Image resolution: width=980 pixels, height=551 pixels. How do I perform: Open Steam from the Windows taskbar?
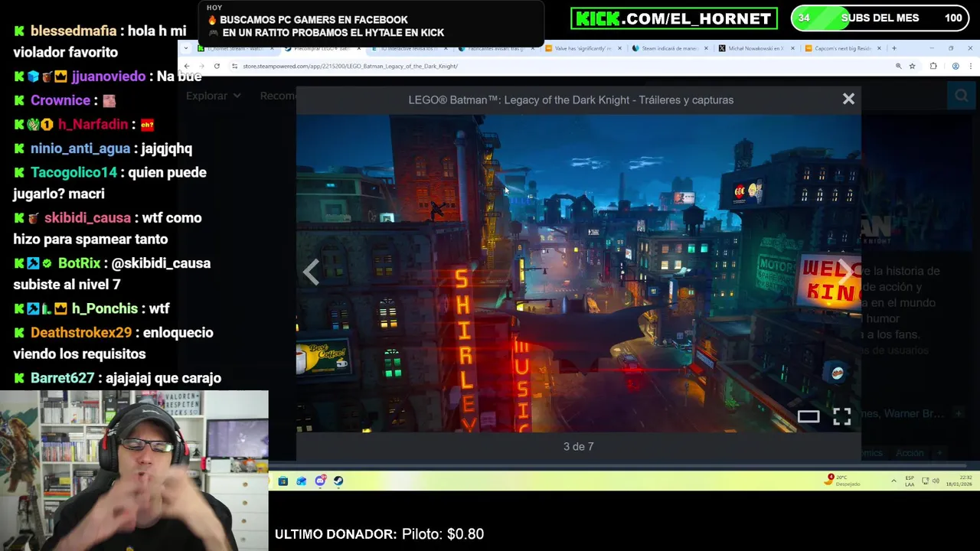338,481
